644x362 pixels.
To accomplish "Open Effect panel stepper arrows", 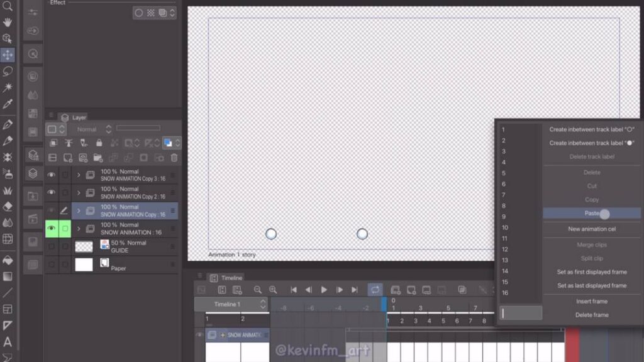I will click(x=172, y=13).
